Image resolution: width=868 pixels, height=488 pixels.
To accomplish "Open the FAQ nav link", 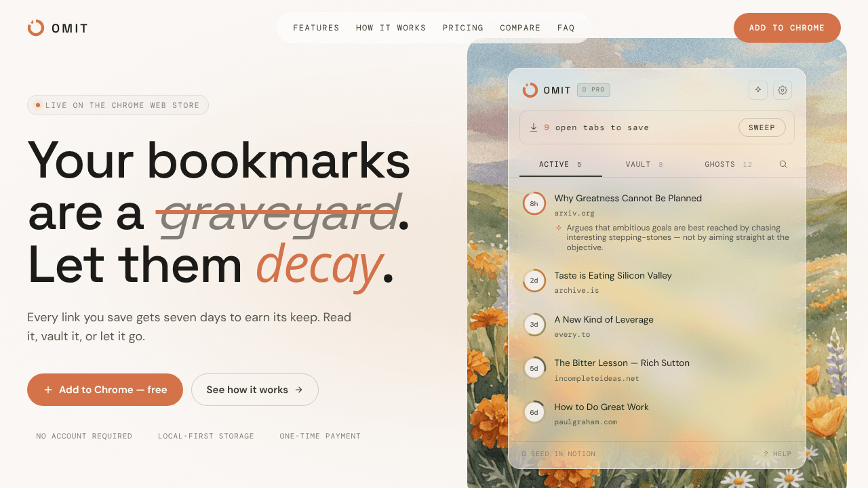I will [566, 28].
